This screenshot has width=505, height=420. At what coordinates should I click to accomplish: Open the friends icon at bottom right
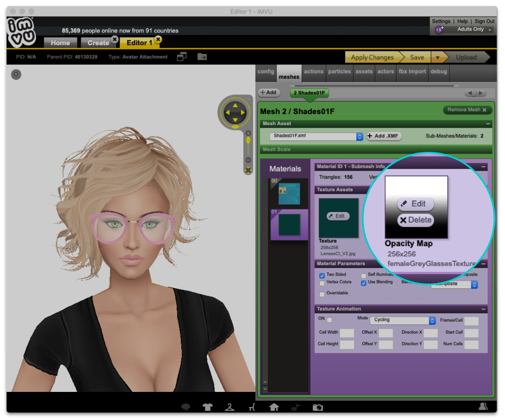[483, 406]
